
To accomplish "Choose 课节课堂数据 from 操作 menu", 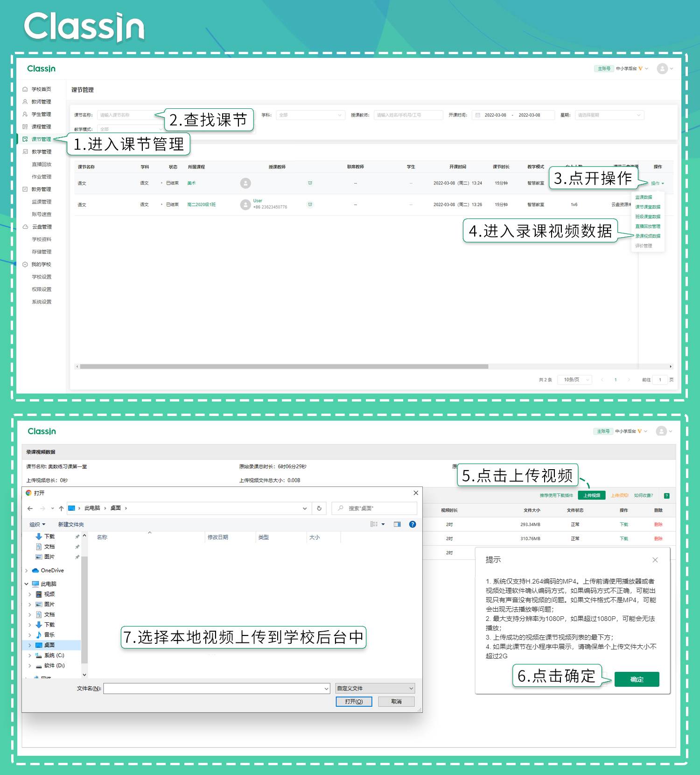I will click(x=648, y=207).
